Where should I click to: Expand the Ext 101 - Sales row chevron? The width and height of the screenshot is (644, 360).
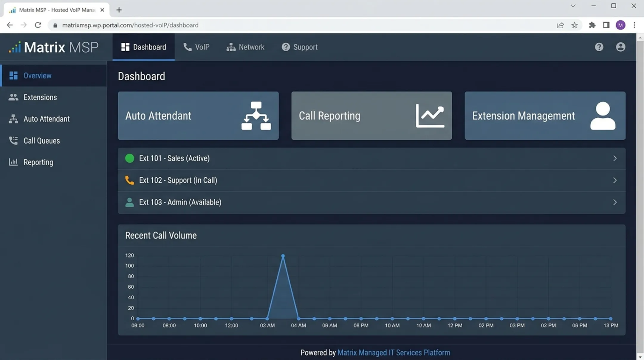coord(615,158)
